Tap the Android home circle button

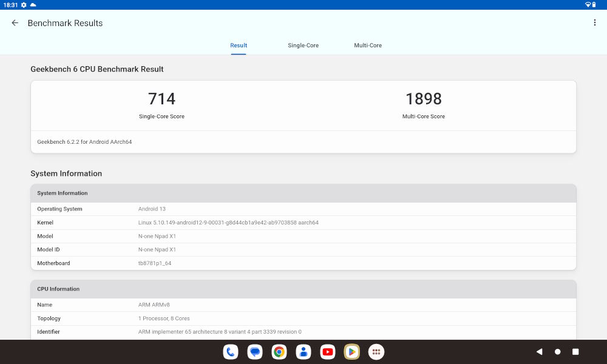click(x=557, y=352)
